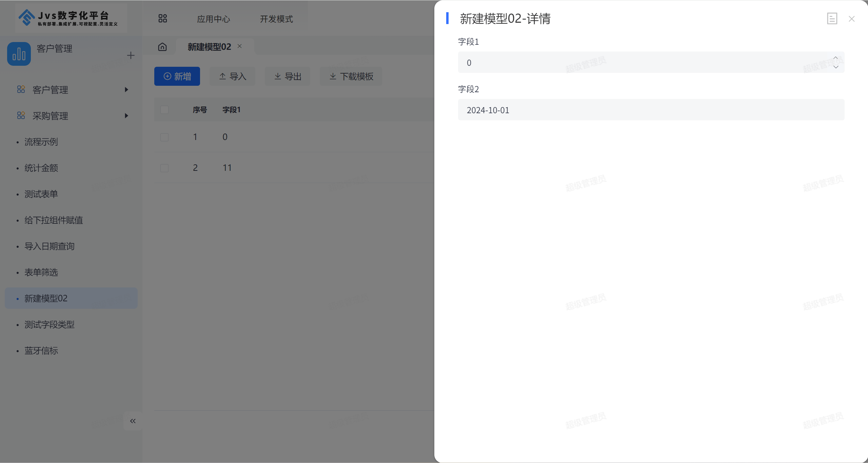
Task: Collapse sidebar with double-chevron icon
Action: (x=133, y=421)
